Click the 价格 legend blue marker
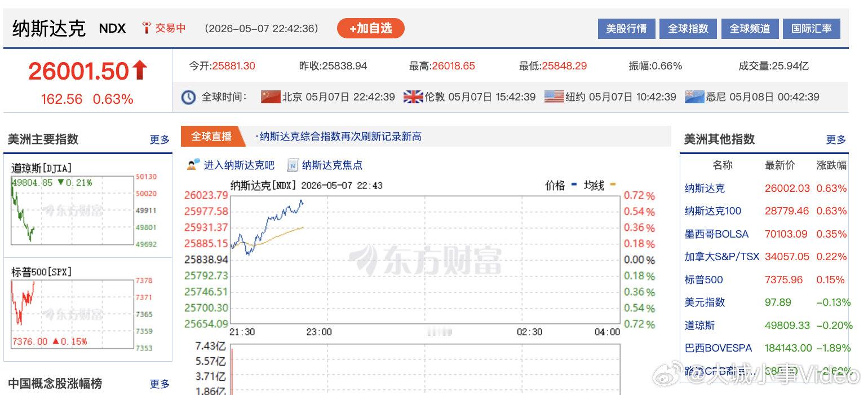The image size is (868, 395). pos(574,185)
